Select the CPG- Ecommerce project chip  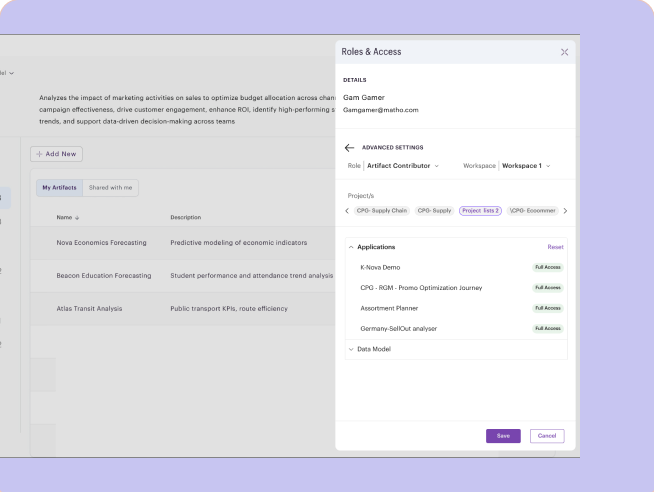coord(532,211)
